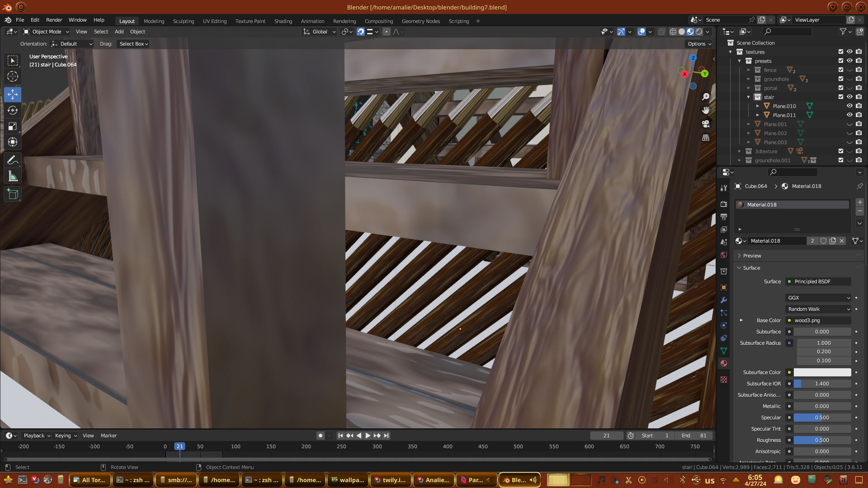Collapse the stair collection tree

tap(749, 97)
